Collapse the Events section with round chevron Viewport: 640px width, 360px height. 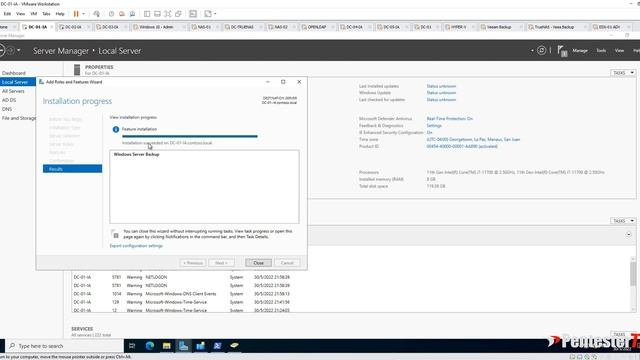click(628, 234)
